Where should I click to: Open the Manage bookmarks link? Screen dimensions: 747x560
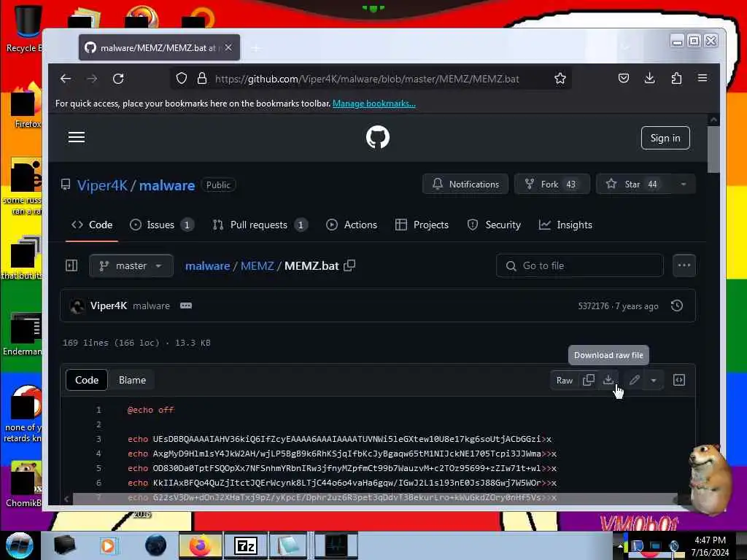pos(374,104)
